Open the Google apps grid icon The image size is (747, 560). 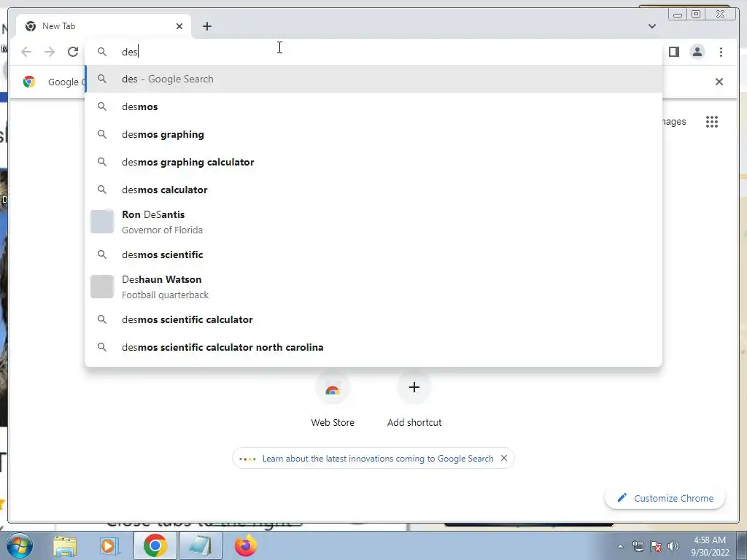click(x=712, y=122)
